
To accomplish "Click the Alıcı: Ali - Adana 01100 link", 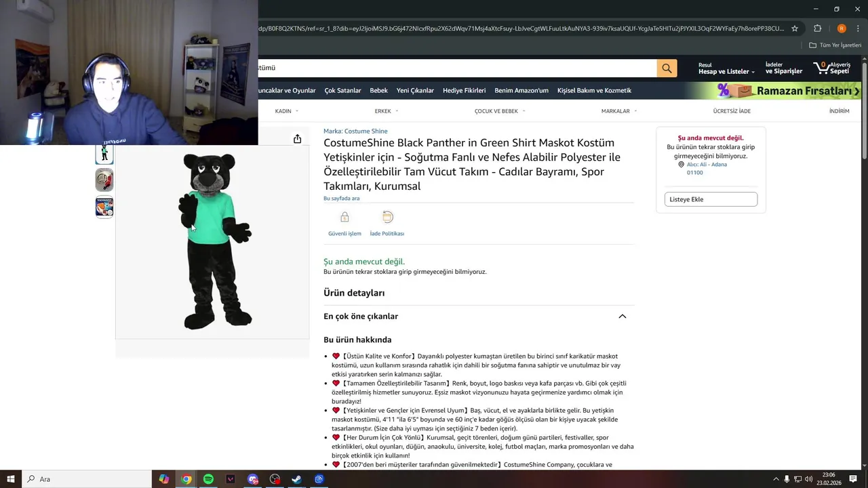I will point(707,168).
